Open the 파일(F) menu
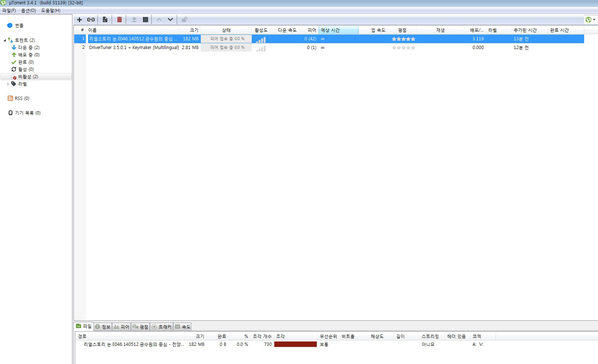 9,11
